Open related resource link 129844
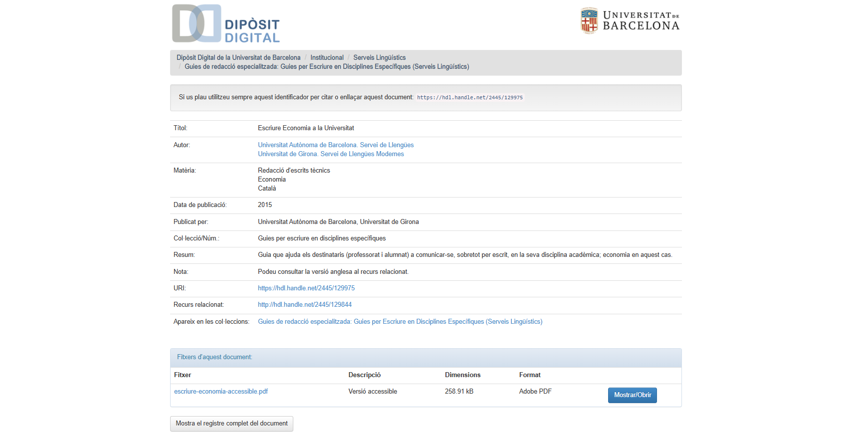This screenshot has width=868, height=434. (x=305, y=305)
